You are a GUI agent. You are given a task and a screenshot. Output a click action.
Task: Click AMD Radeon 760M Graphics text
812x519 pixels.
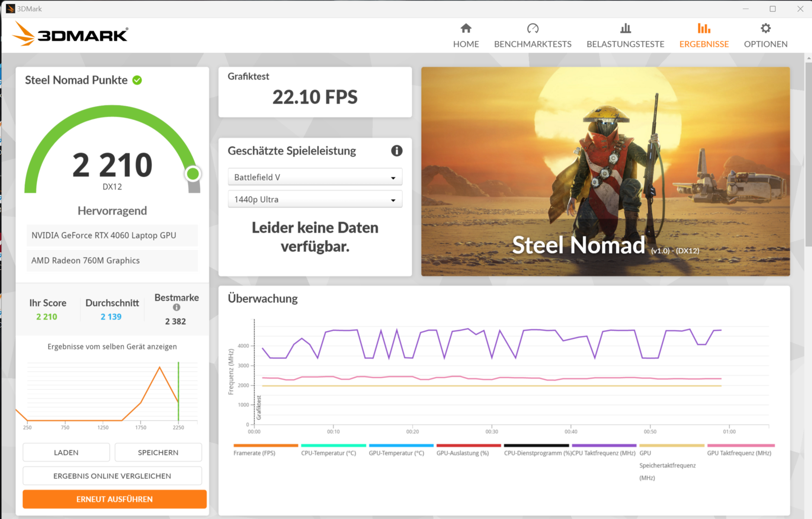coord(86,260)
